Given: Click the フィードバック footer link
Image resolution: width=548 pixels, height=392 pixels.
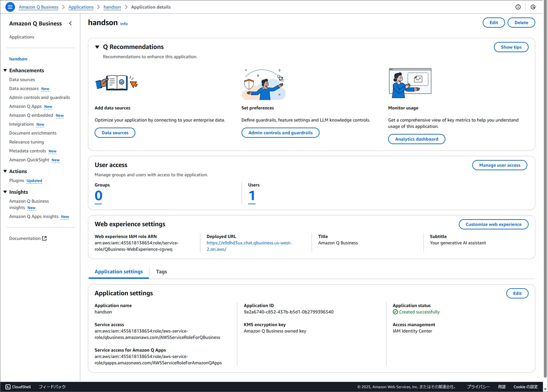Looking at the screenshot, I should (x=52, y=387).
